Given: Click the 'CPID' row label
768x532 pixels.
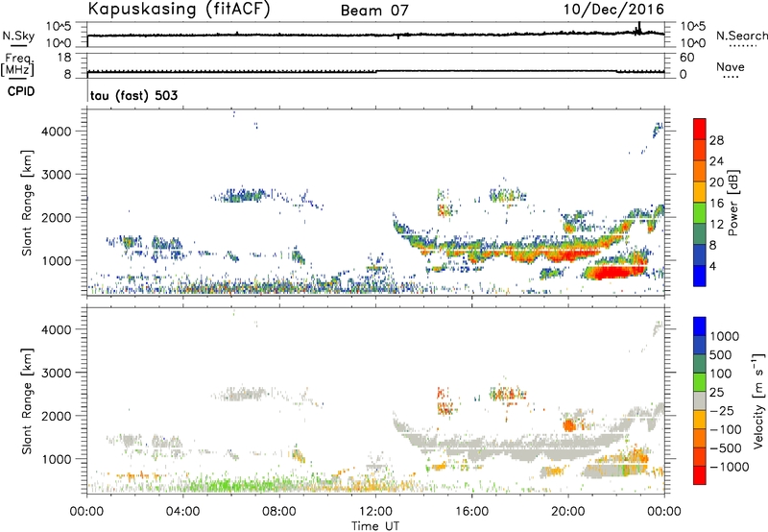Looking at the screenshot, I should (x=21, y=91).
